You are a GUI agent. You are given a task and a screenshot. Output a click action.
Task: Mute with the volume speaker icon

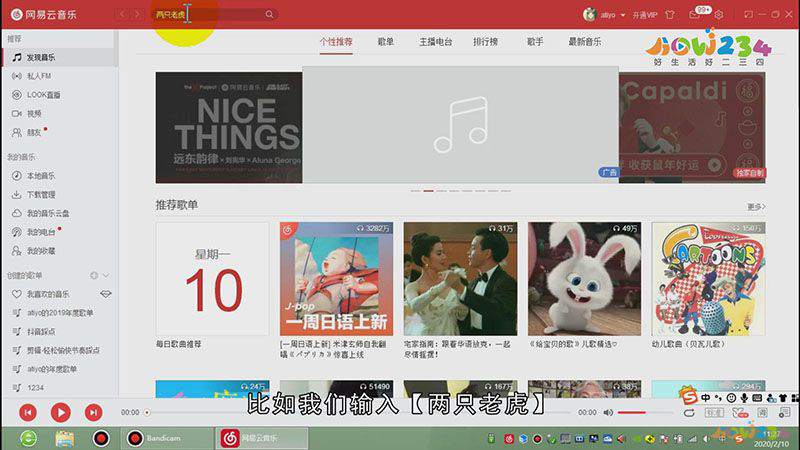(608, 412)
